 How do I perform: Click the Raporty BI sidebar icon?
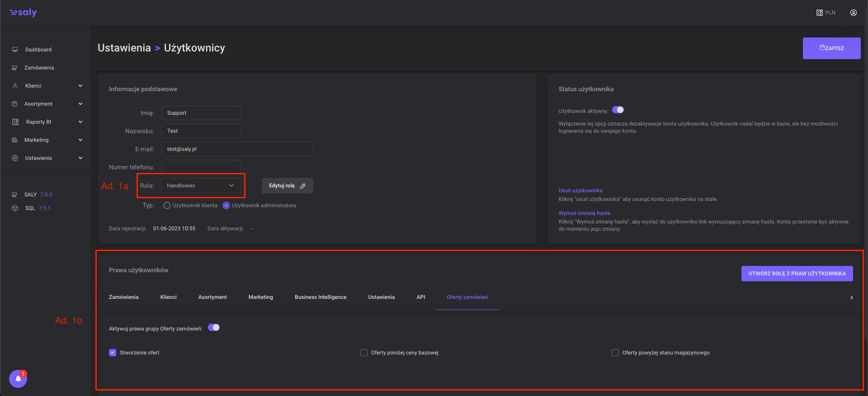point(15,122)
